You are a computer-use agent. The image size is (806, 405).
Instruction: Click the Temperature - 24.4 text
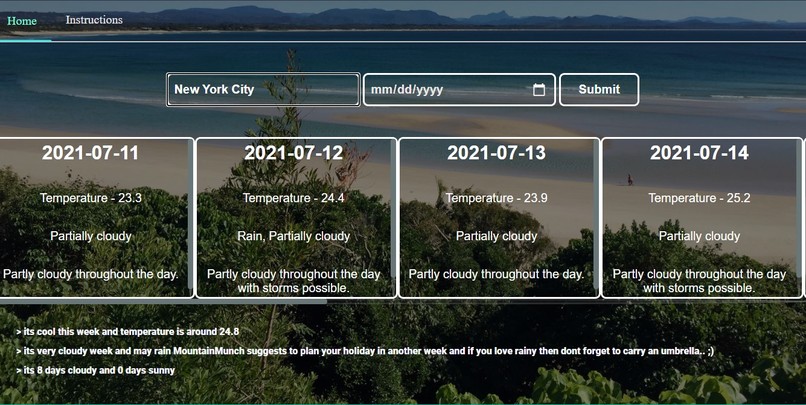coord(294,198)
